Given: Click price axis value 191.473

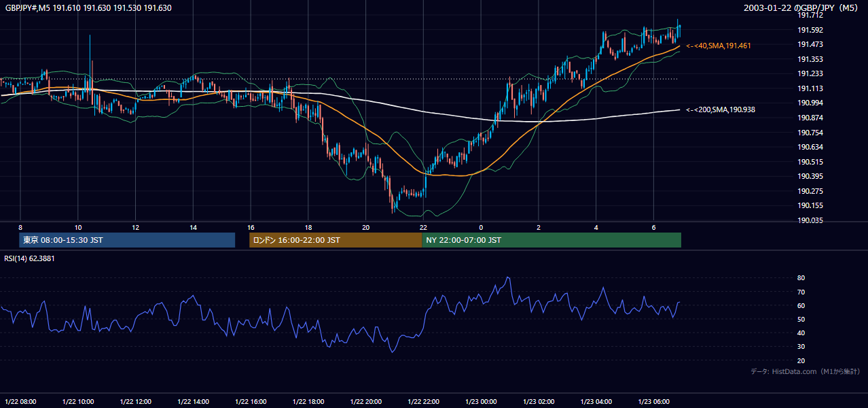Looking at the screenshot, I should 810,44.
